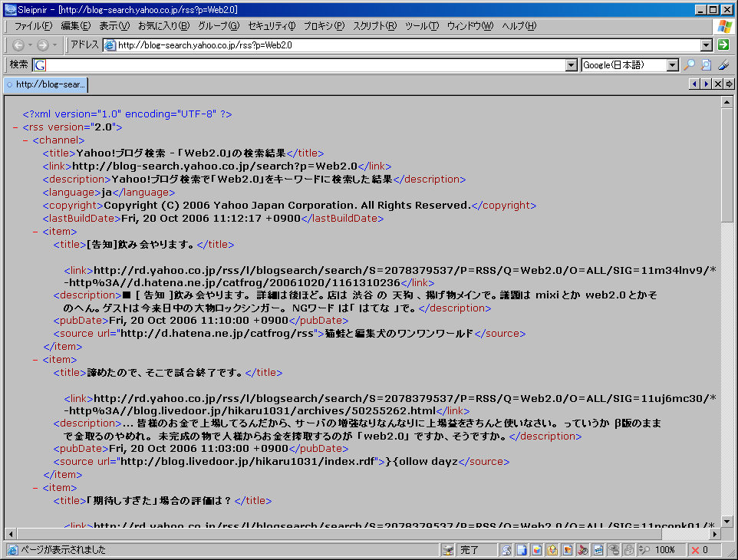Click the padlock icon in status bar
Viewport: 738px width, 560px height.
[x=628, y=550]
